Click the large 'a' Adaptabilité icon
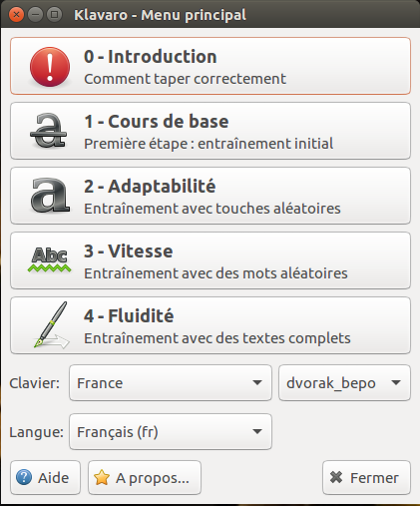 coord(50,196)
